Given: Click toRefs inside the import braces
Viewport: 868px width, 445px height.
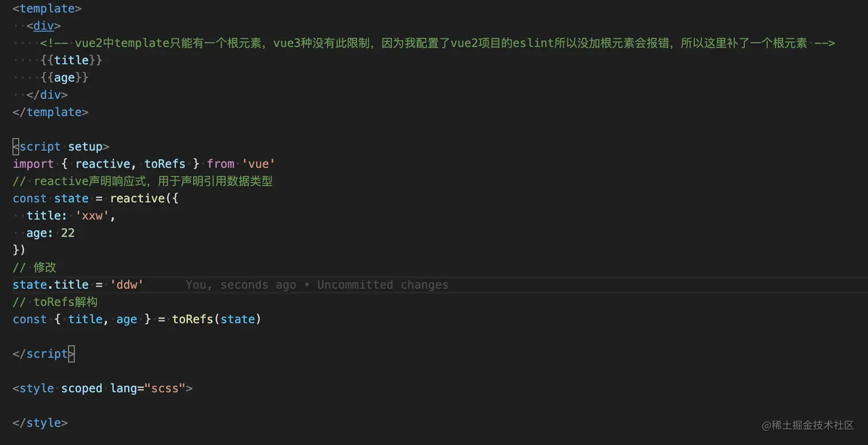Looking at the screenshot, I should pos(165,164).
